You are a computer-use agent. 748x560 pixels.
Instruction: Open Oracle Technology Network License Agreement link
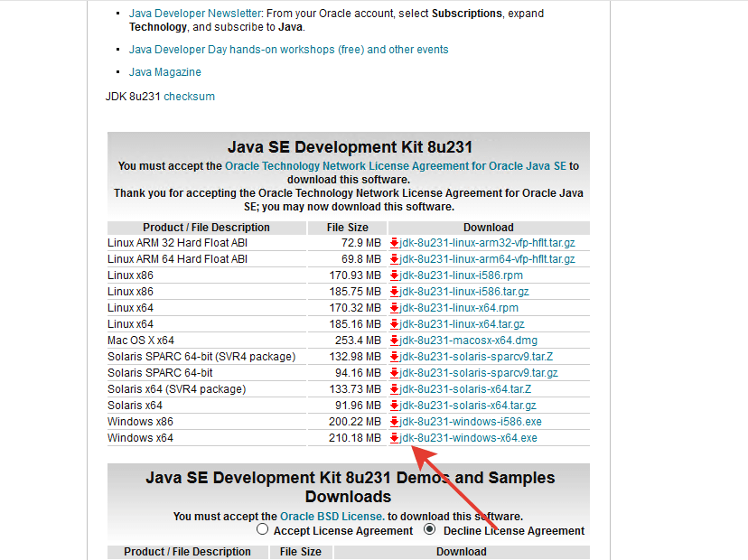395,166
